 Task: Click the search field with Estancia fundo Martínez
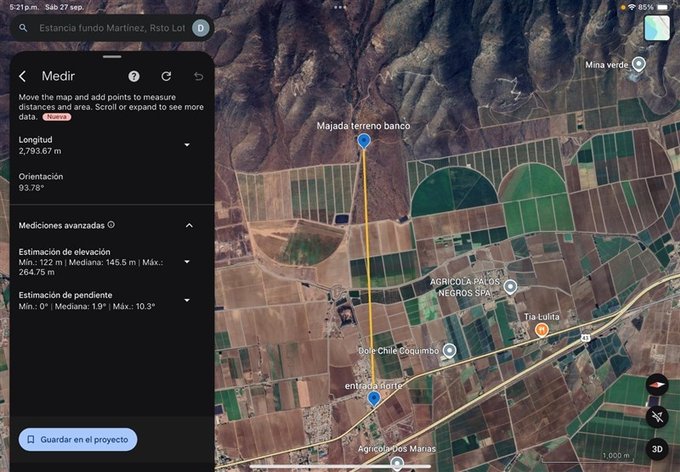pos(110,28)
